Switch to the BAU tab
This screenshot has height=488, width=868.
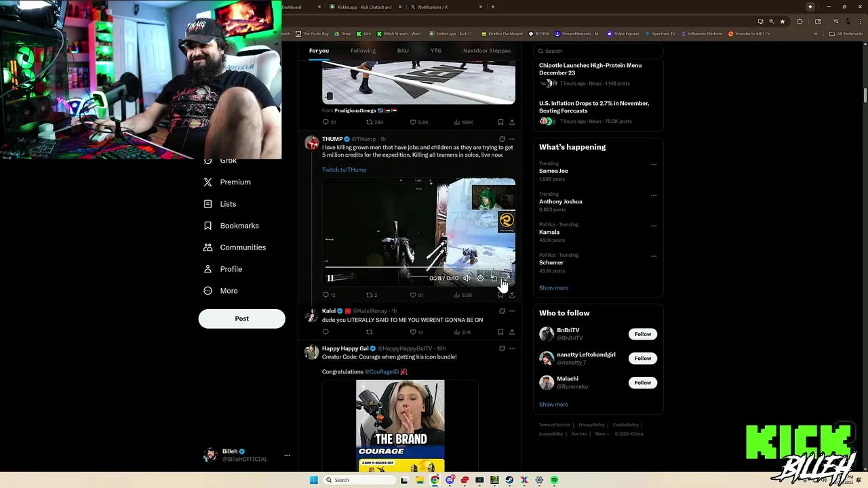[403, 51]
